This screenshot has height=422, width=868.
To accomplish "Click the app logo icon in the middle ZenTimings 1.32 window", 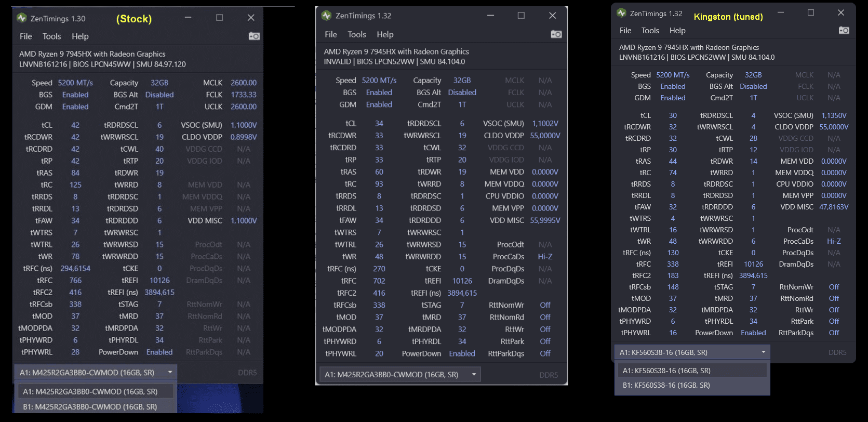I will click(x=326, y=16).
